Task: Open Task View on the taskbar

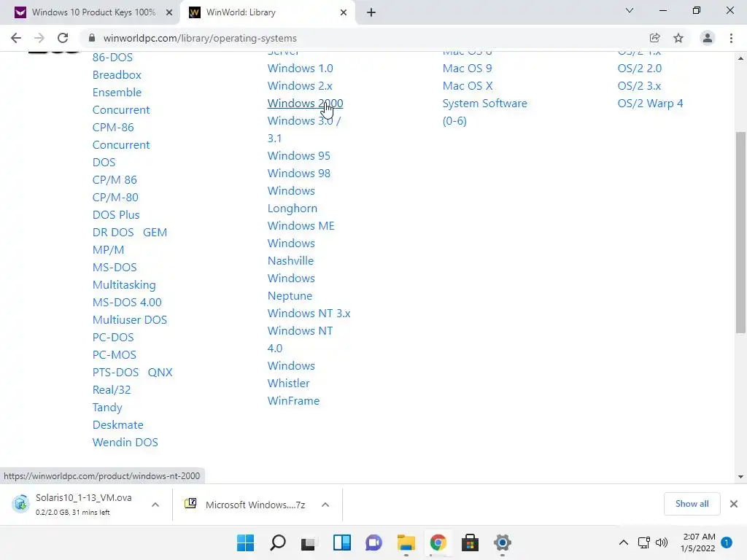Action: click(x=309, y=542)
